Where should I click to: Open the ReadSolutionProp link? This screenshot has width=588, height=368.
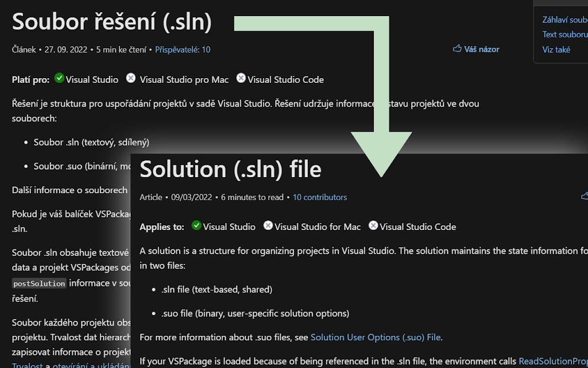tap(552, 361)
